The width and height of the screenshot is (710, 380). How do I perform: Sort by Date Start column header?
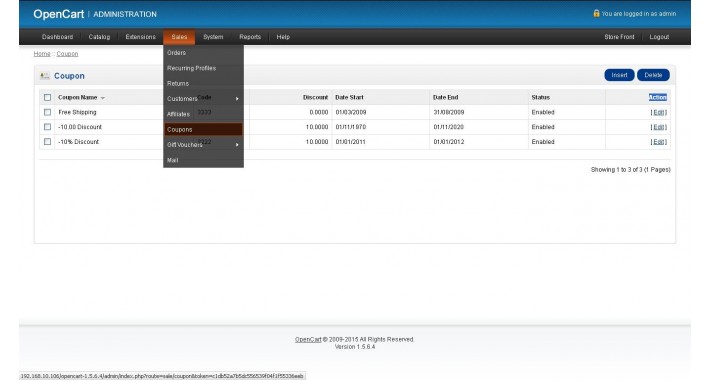[349, 97]
